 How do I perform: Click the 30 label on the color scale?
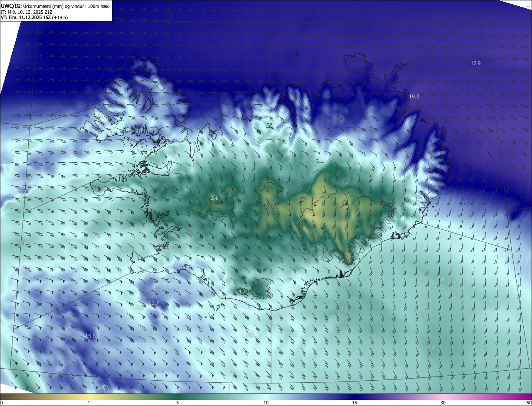pos(443,403)
